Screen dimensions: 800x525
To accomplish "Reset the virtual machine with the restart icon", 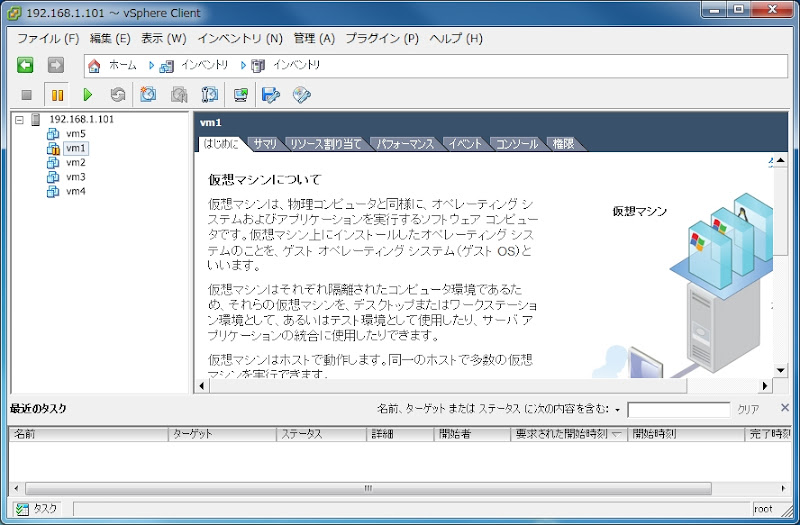I will pyautogui.click(x=118, y=95).
